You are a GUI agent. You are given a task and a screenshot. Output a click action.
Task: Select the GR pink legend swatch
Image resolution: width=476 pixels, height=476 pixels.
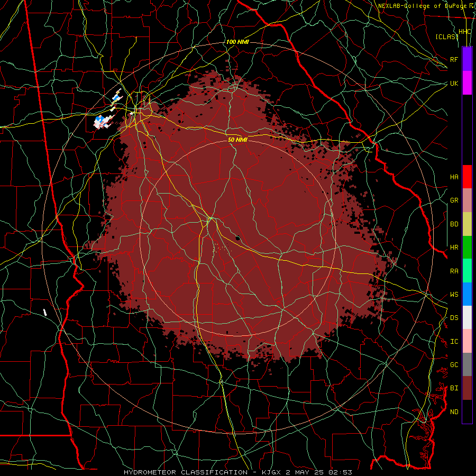tap(467, 200)
